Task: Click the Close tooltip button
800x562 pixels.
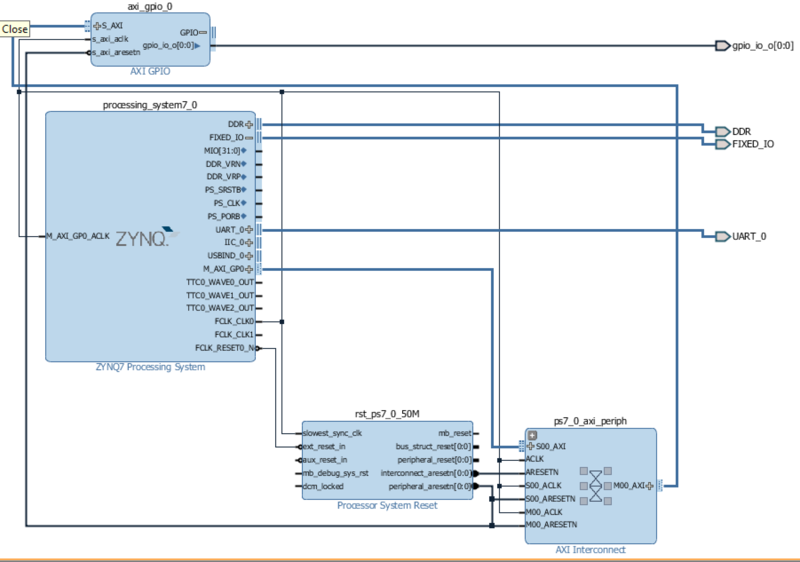Action: tap(15, 29)
